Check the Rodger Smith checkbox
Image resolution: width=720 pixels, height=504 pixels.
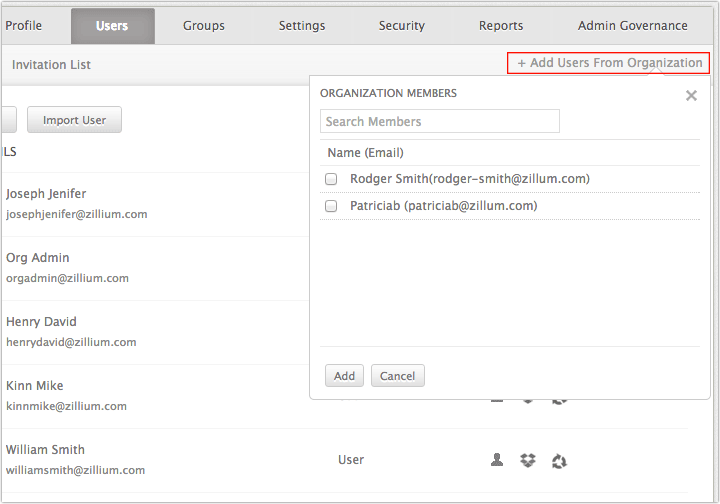pos(331,179)
